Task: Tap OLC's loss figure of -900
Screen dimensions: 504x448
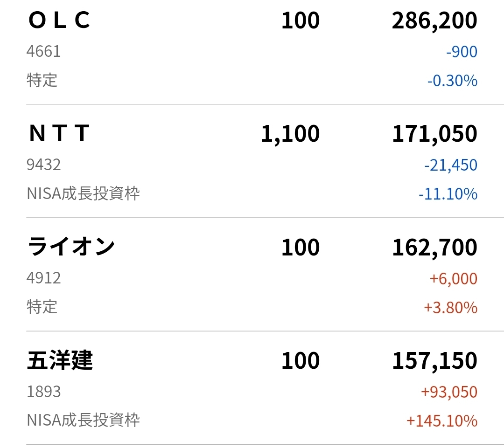Action: [x=462, y=52]
